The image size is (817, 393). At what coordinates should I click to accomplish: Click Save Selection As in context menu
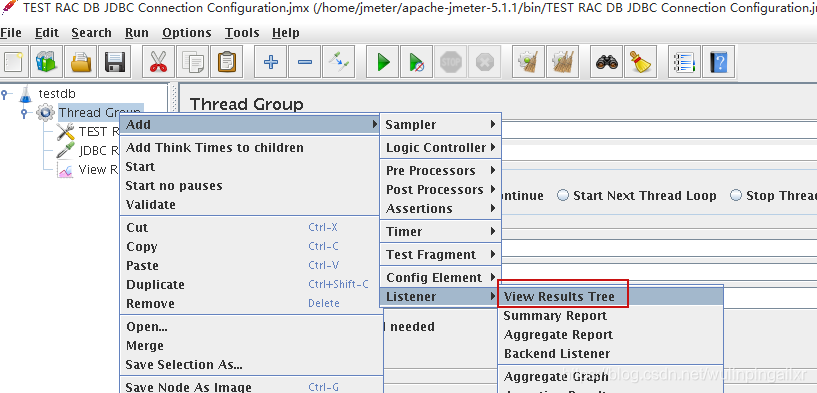click(x=250, y=364)
